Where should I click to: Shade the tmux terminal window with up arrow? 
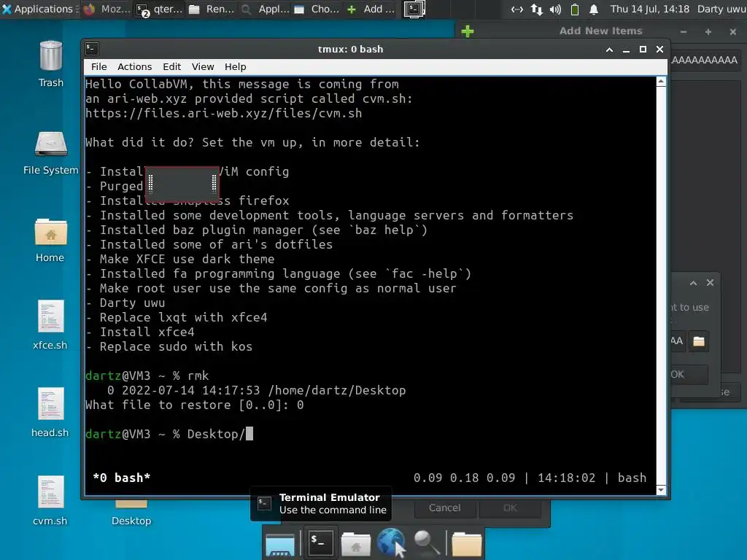pyautogui.click(x=609, y=50)
